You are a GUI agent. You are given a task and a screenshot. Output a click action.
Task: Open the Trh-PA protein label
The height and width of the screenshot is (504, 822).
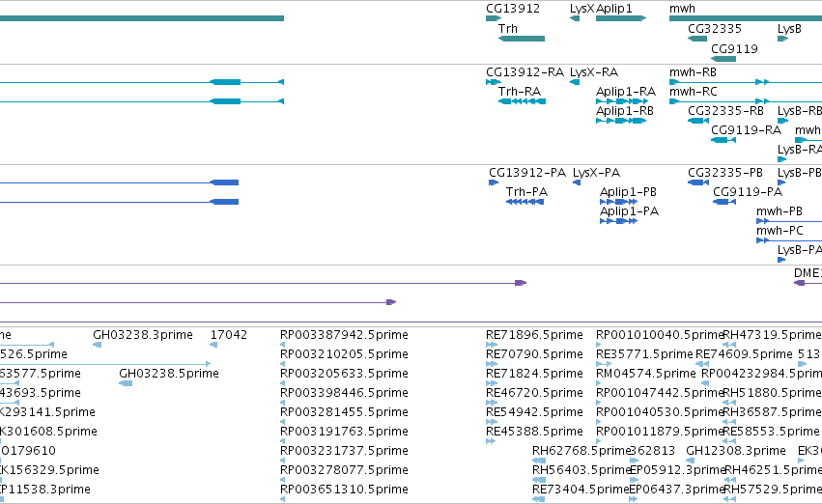point(526,192)
